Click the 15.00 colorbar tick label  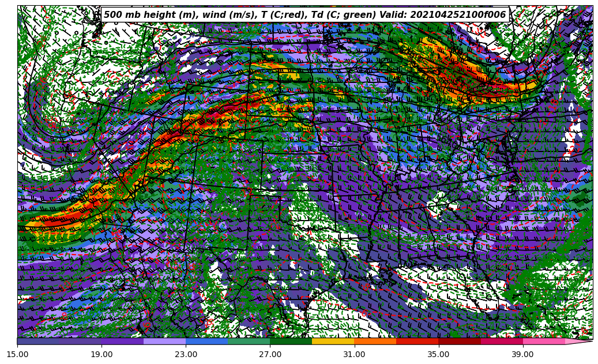click(x=17, y=354)
